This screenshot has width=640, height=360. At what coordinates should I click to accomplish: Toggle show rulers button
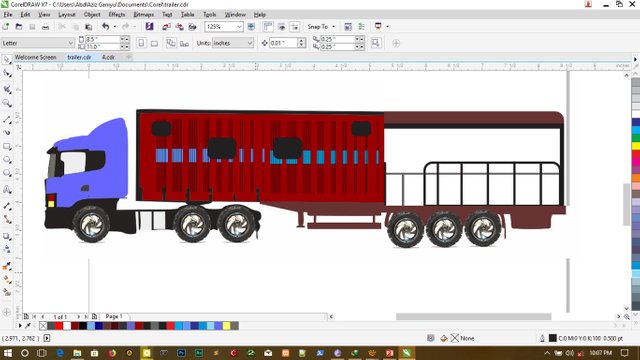[268, 27]
